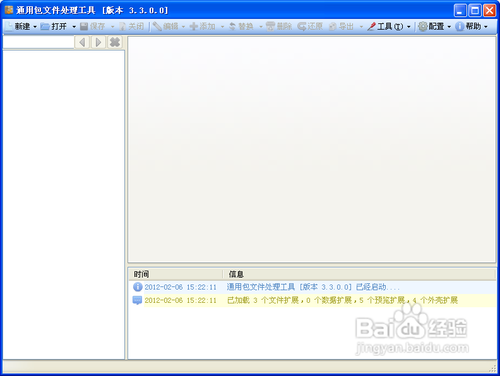Expand the 新建 dropdown arrow
Viewport: 500px width, 376px height.
click(35, 26)
